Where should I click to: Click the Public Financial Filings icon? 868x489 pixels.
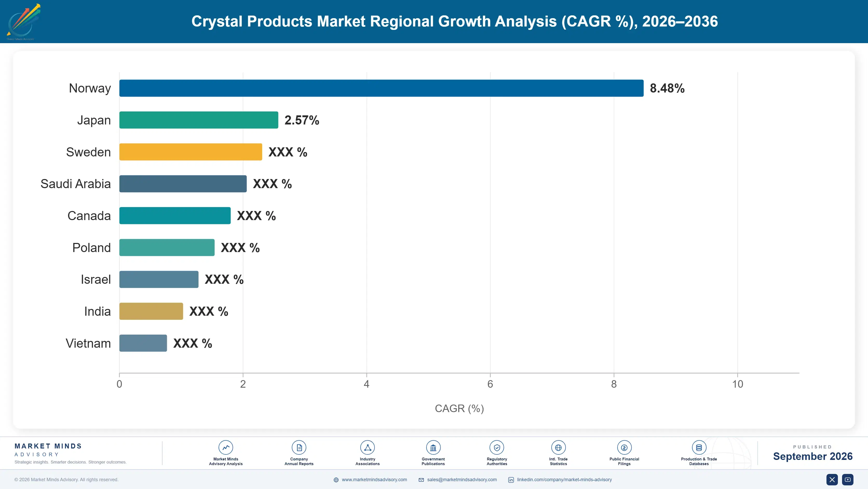point(624,447)
